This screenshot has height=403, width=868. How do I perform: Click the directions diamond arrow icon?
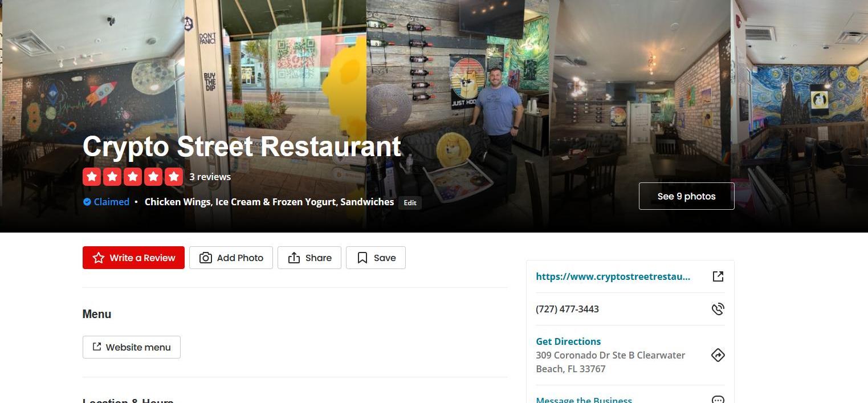click(718, 355)
